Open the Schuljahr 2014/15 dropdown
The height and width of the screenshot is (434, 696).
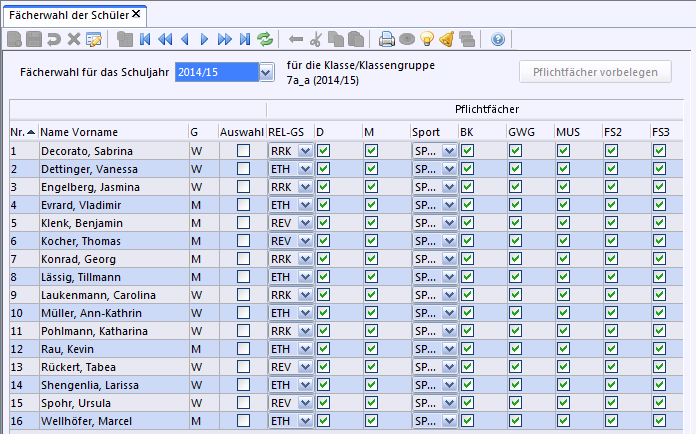266,73
